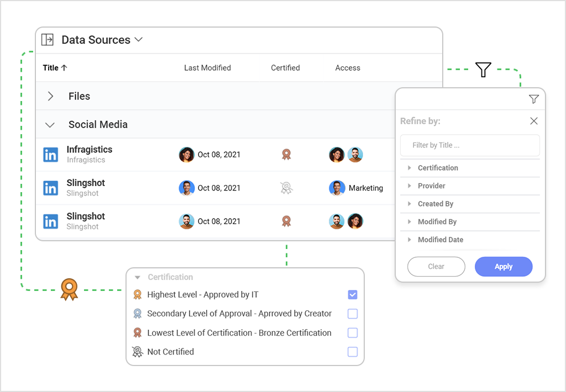This screenshot has height=392, width=566.
Task: Click the bronze ribbon icon beside Lowest Level
Action: coord(137,333)
